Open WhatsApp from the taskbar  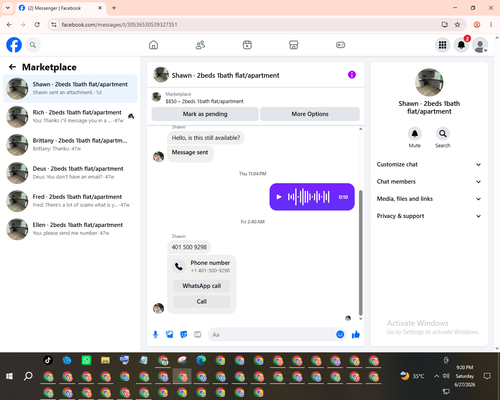click(x=86, y=360)
